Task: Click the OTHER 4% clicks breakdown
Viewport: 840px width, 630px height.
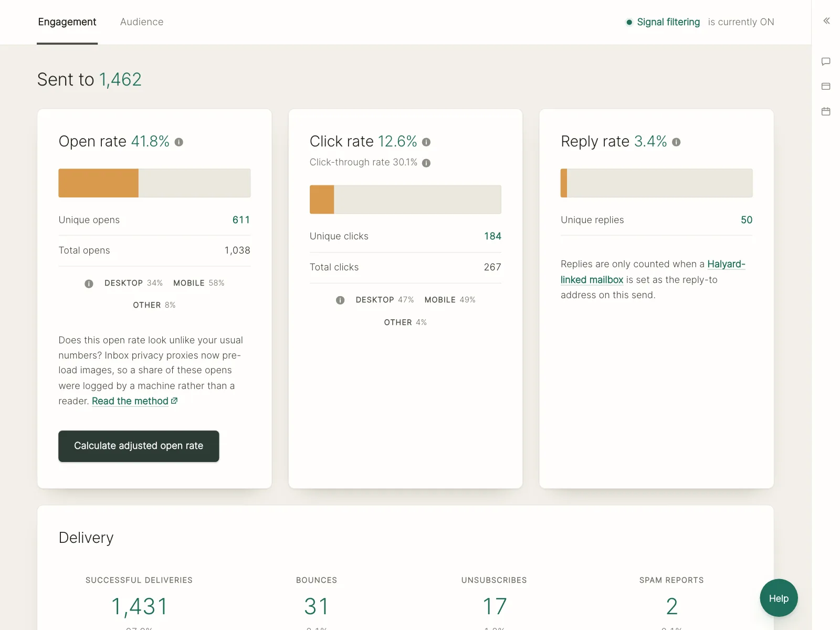Action: tap(405, 322)
